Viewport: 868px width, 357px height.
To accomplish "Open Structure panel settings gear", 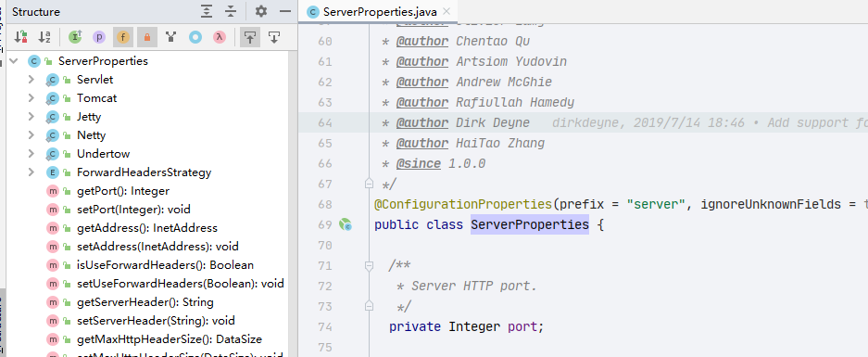I will pos(261,11).
